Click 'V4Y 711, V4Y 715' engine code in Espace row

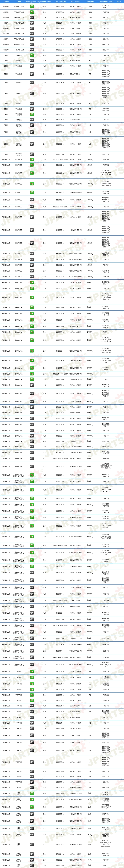click(x=106, y=192)
